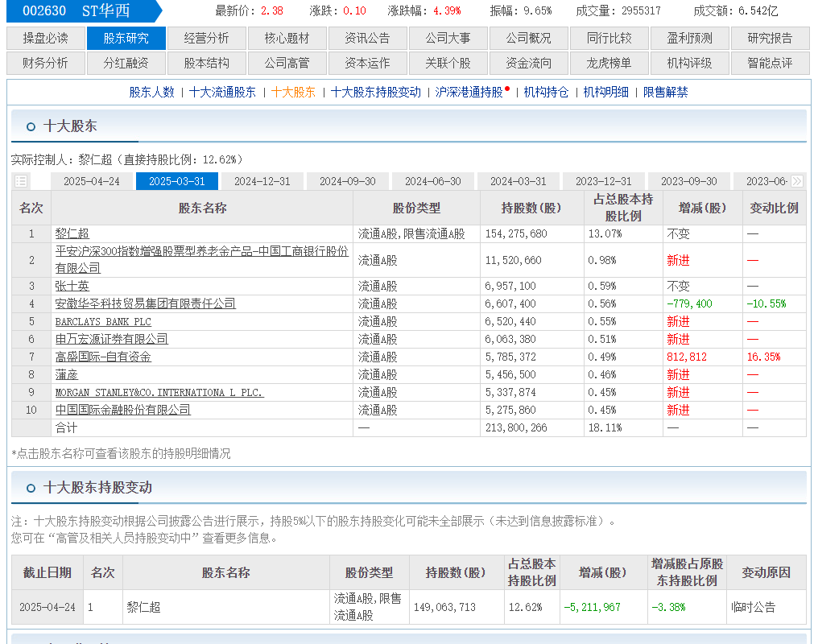Open the 同行比较 tab
Screen dimensions: 814x644
[609, 38]
